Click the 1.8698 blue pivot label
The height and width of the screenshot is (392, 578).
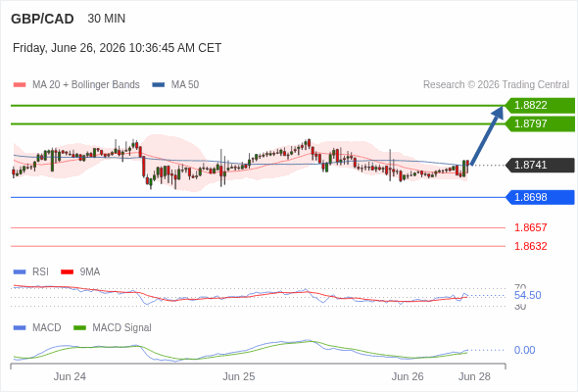(x=540, y=197)
